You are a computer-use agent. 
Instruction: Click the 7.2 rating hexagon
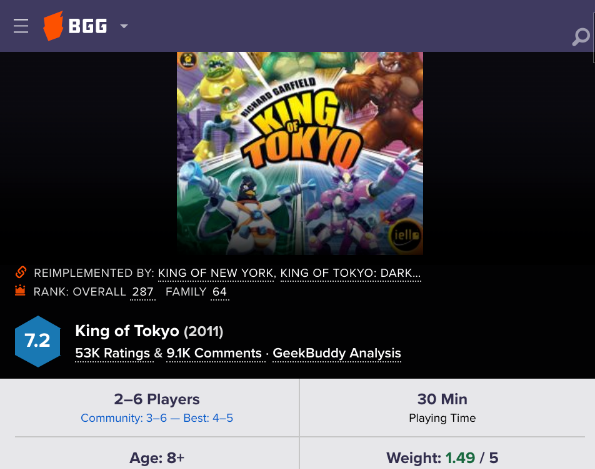click(38, 341)
